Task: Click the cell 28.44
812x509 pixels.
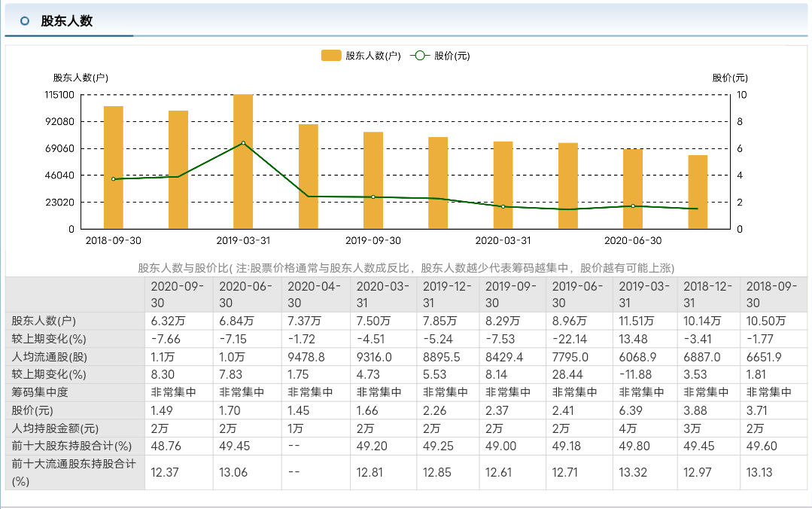Action: (567, 374)
